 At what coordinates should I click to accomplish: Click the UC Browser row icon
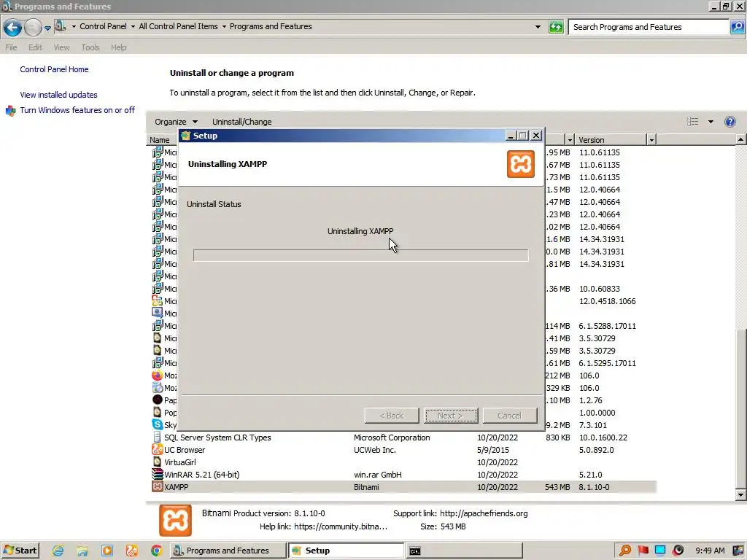coord(158,449)
